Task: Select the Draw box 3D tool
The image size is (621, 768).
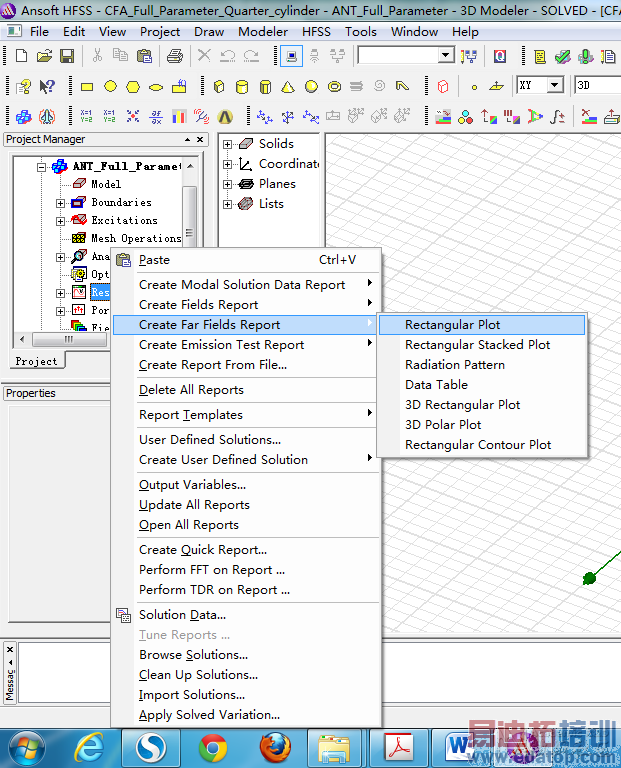Action: coord(219,86)
